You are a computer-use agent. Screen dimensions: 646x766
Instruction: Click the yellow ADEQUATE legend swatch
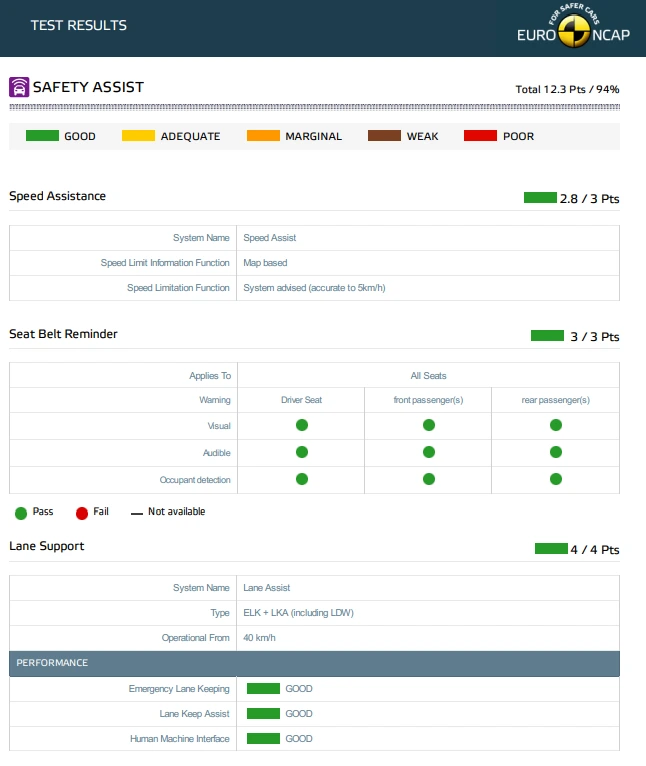click(x=138, y=135)
